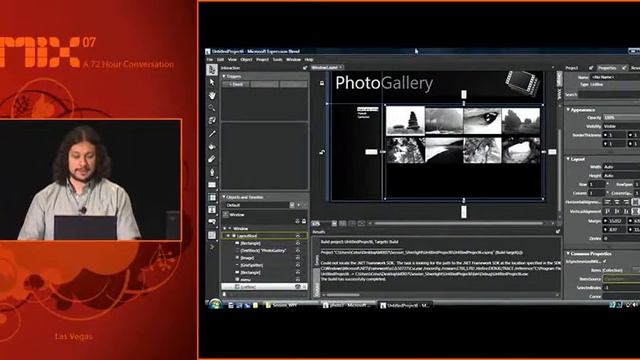Screen dimensions: 640x360
Task: Select the Brush Transform tool
Action: point(212,159)
